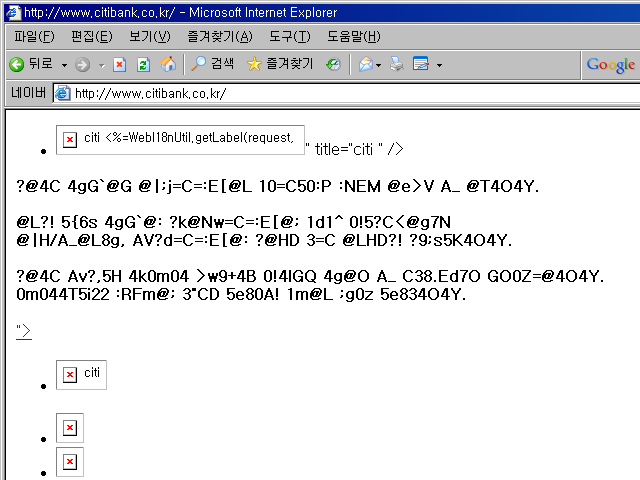Click the Forward arrow icon
This screenshot has width=640, height=480.
[x=82, y=64]
